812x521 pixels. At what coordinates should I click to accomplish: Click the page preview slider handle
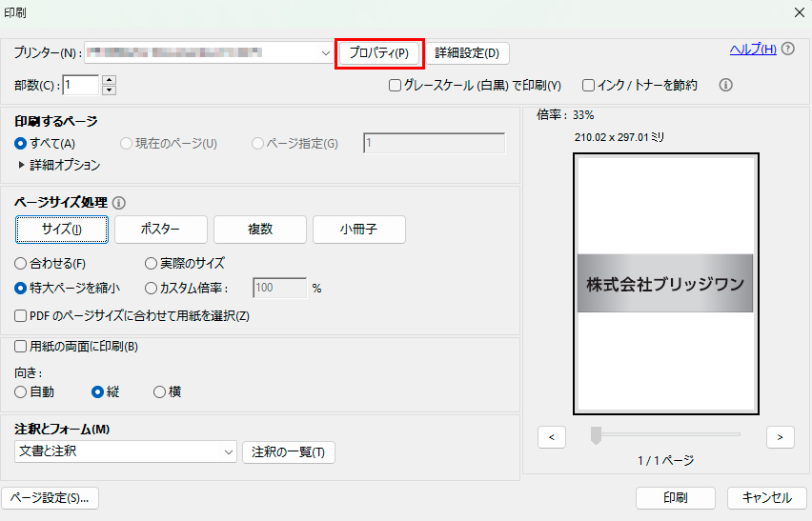(596, 435)
